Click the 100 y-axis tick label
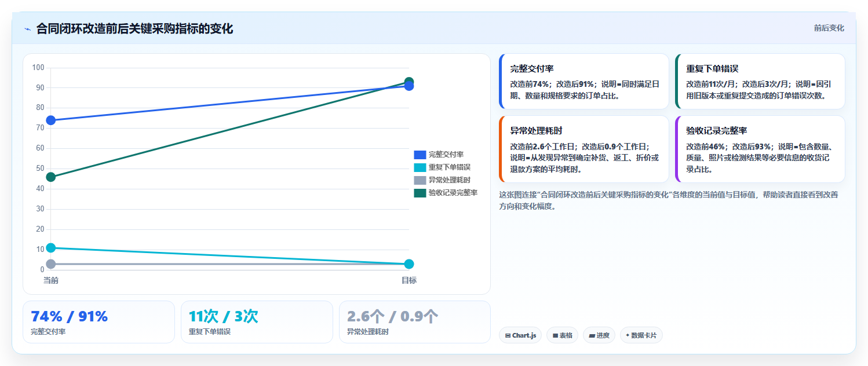Image resolution: width=868 pixels, height=366 pixels. tap(38, 68)
